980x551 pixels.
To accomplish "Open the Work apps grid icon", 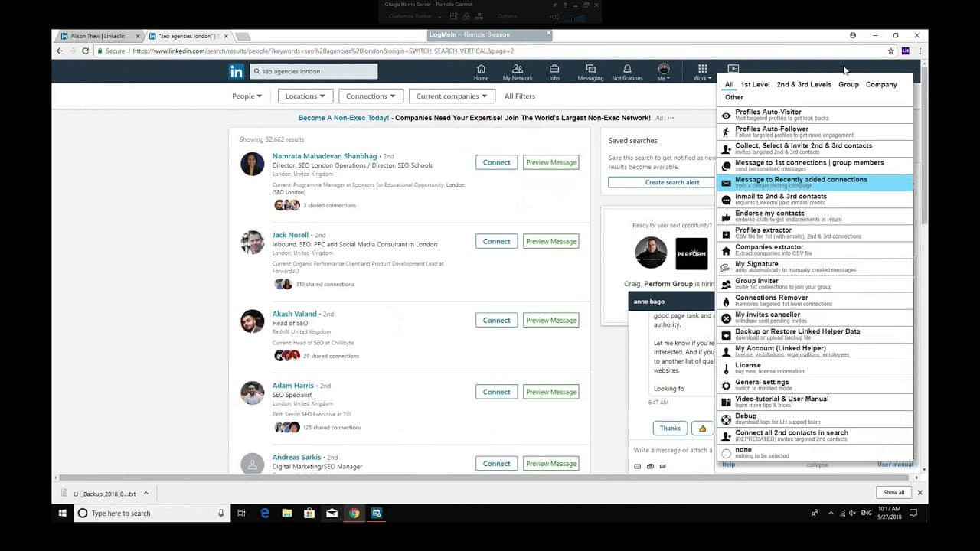I will 702,69.
